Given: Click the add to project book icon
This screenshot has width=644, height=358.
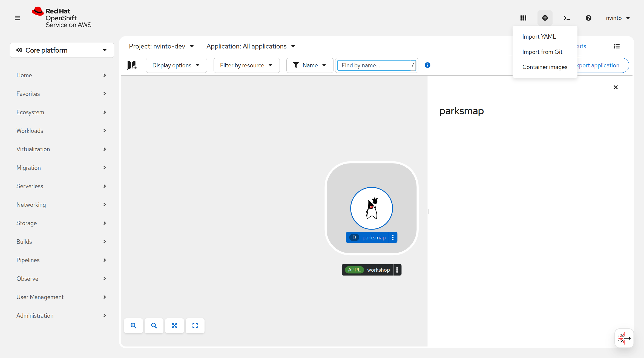Looking at the screenshot, I should click(132, 65).
